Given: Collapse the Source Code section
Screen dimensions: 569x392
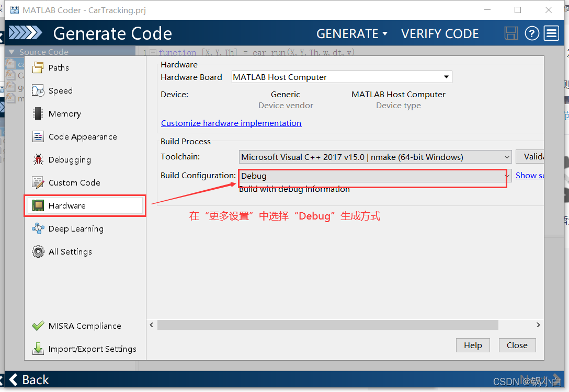Looking at the screenshot, I should point(12,52).
